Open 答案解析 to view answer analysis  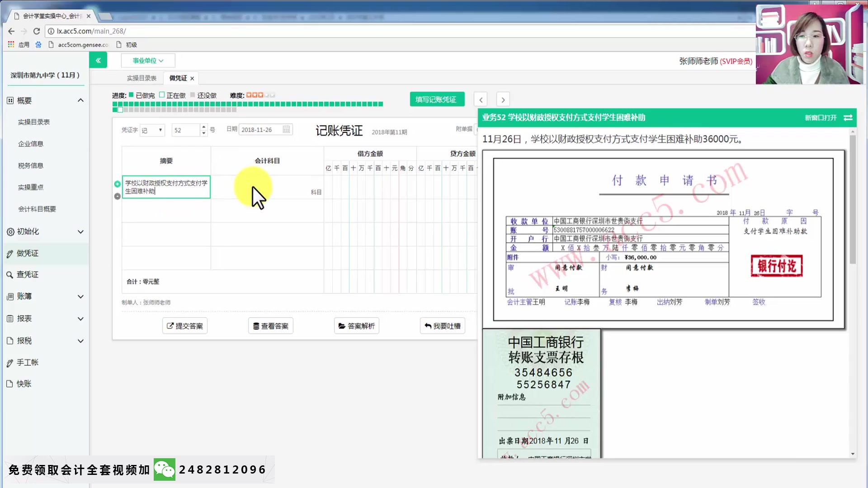pos(356,325)
